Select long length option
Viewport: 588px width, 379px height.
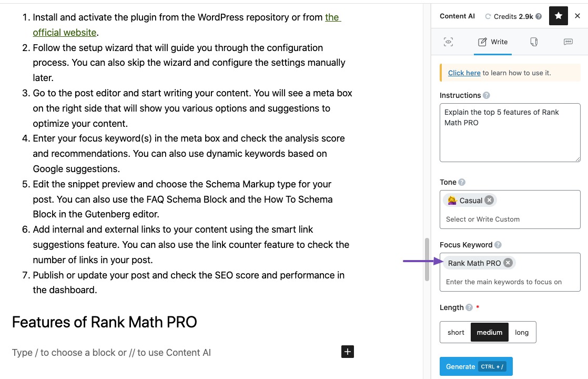[522, 332]
